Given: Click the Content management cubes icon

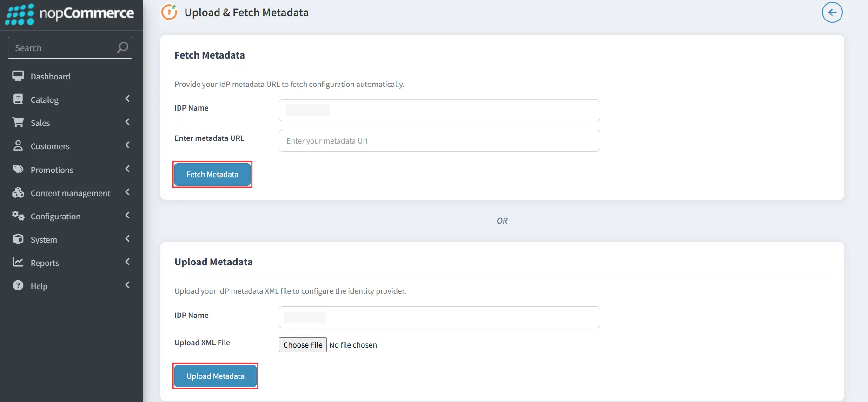Looking at the screenshot, I should [x=18, y=192].
